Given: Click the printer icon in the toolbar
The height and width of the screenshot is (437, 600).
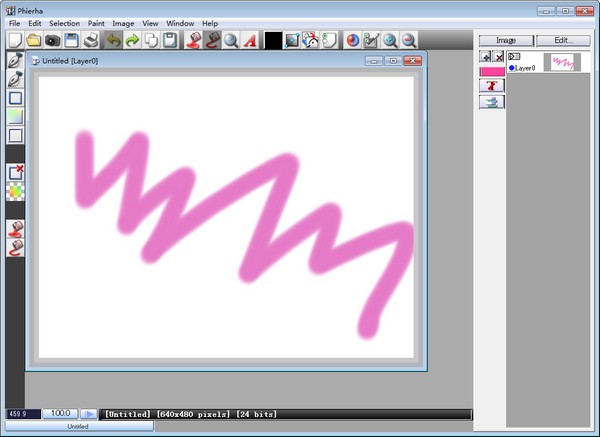Looking at the screenshot, I should point(91,41).
